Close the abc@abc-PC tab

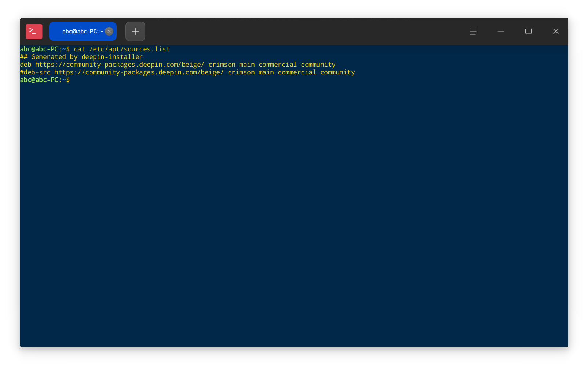click(109, 32)
